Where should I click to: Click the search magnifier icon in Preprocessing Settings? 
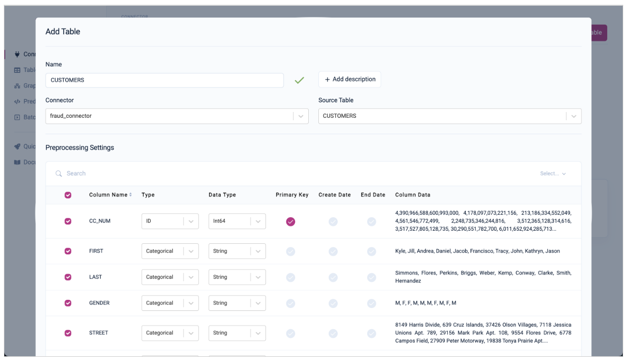point(58,173)
